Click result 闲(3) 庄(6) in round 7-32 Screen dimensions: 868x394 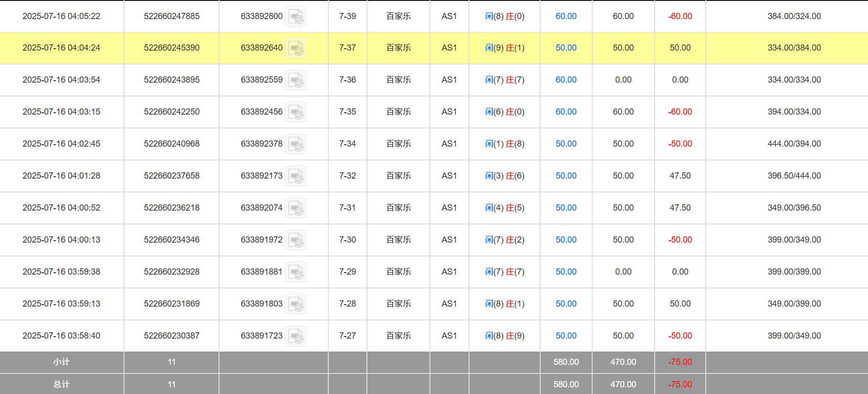coord(504,176)
